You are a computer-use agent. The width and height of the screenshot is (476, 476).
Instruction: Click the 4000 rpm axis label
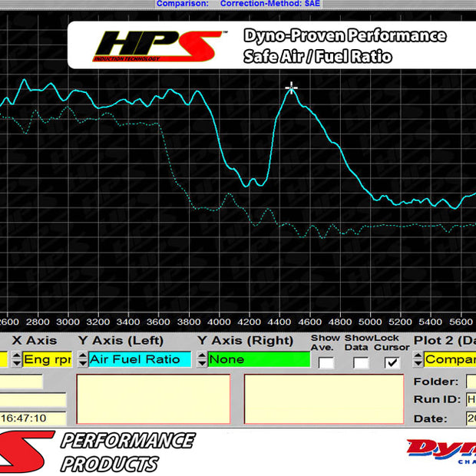(x=219, y=322)
